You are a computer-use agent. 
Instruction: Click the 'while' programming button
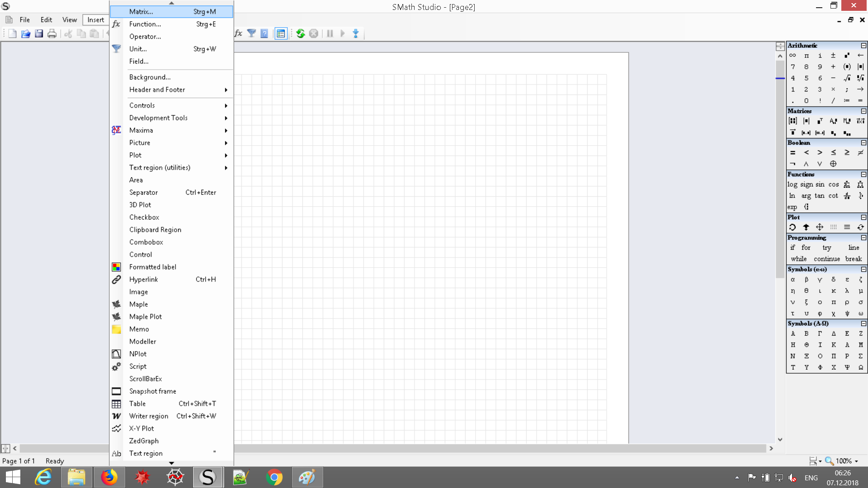click(x=798, y=259)
